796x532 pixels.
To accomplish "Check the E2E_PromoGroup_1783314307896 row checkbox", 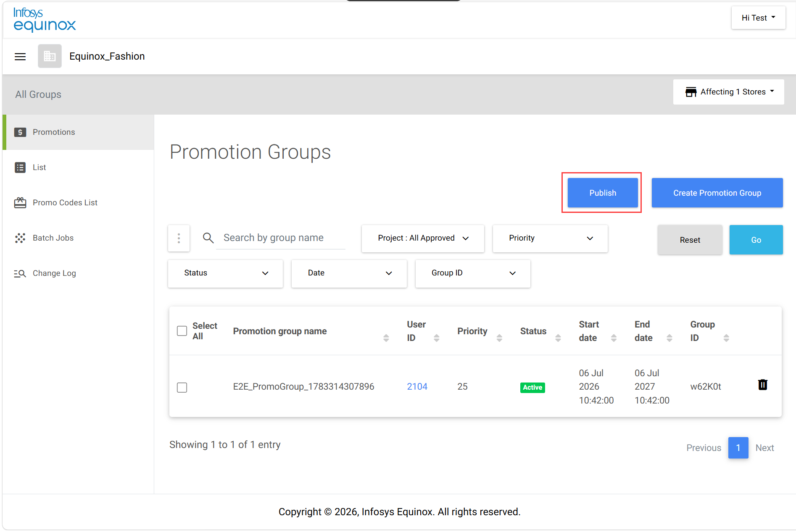I will click(x=182, y=387).
